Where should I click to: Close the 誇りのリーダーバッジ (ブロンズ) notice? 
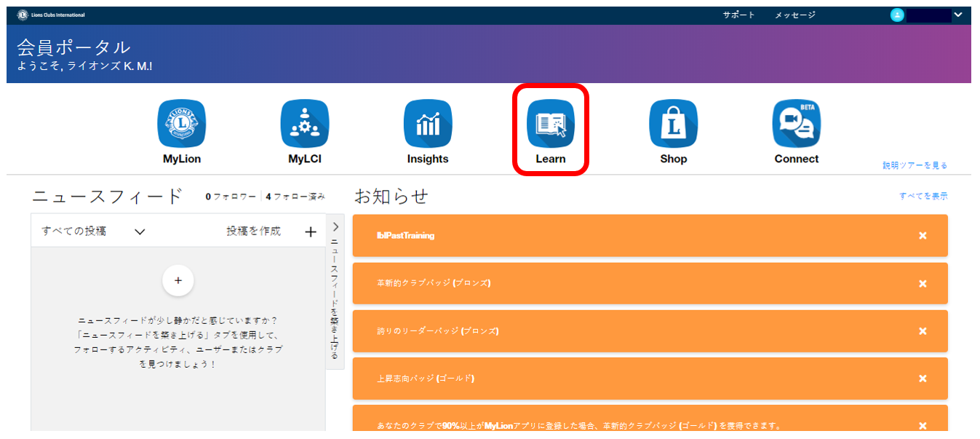pos(923,331)
